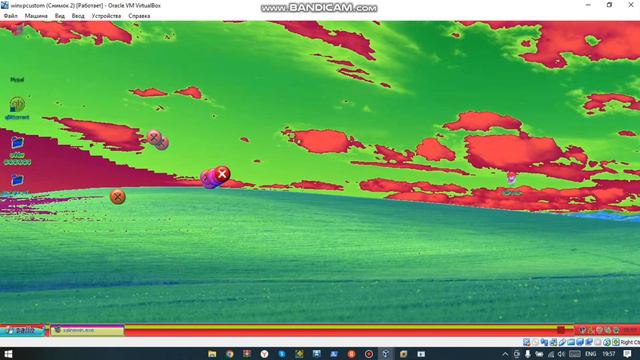The image size is (640, 360).
Task: Open host network tray icon
Action: pyautogui.click(x=551, y=354)
